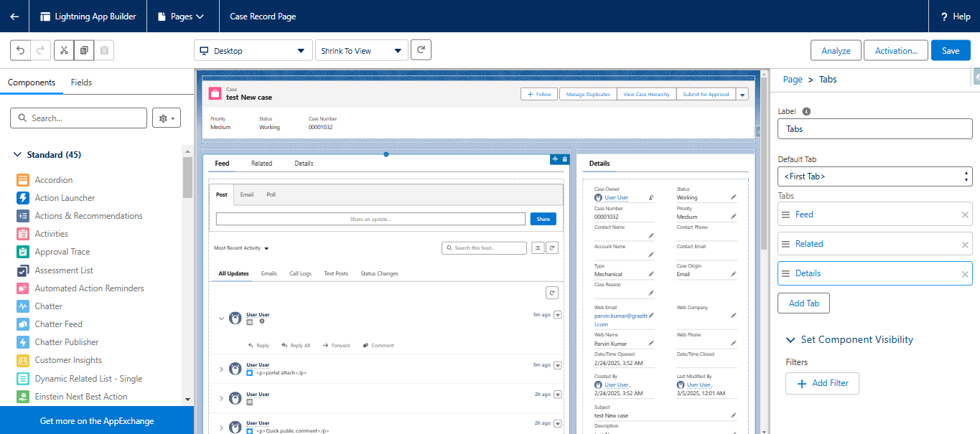Click Get more on the AppExchange
This screenshot has height=434, width=980.
point(97,421)
